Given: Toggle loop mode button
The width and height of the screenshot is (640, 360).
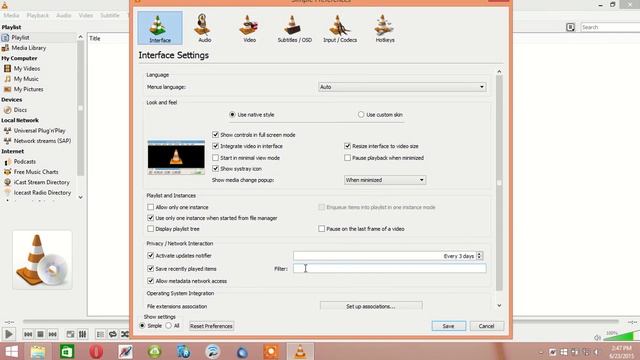Looking at the screenshot, I should click(113, 334).
